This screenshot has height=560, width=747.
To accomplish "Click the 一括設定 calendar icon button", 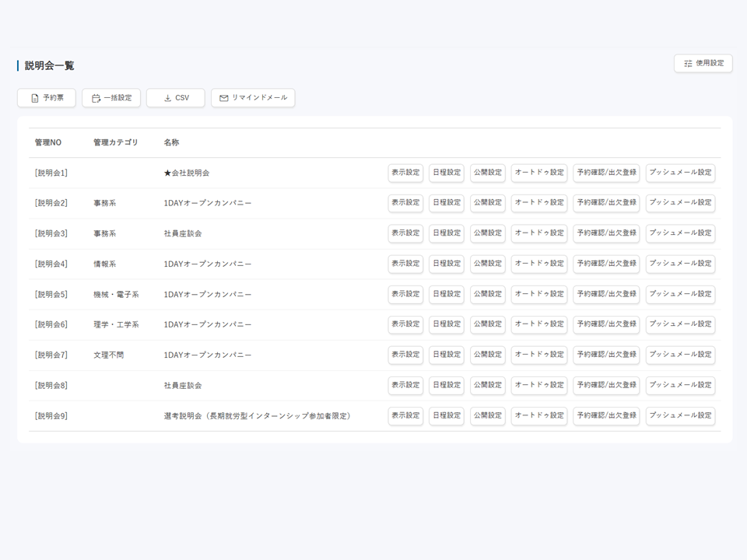I will pos(111,98).
